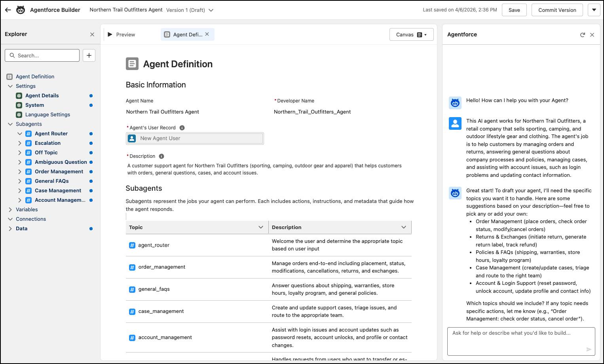Click the Language Settings gear icon
The image size is (604, 364).
click(x=19, y=114)
